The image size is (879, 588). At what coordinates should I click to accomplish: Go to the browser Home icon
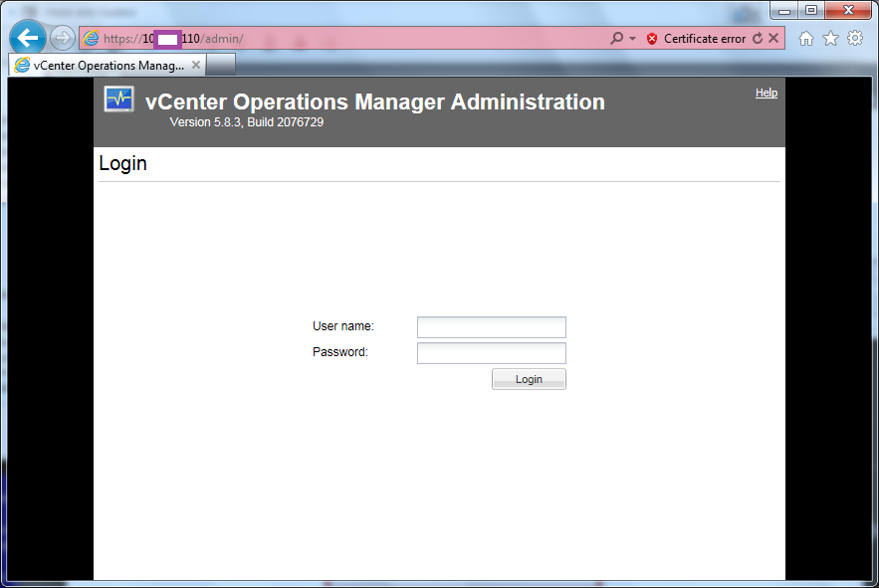[x=806, y=38]
